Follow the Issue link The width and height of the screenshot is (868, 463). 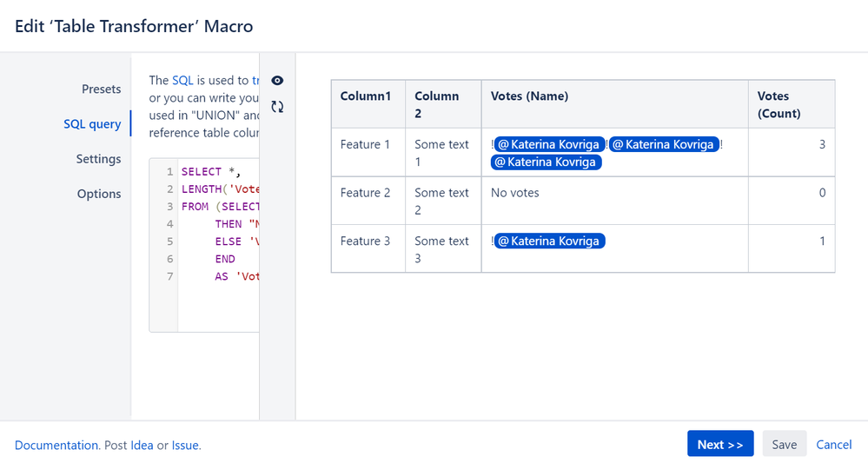point(185,446)
